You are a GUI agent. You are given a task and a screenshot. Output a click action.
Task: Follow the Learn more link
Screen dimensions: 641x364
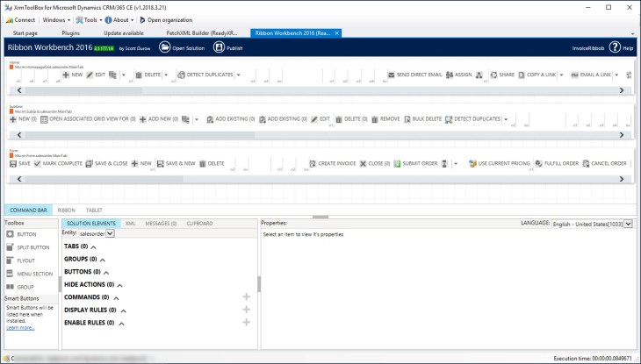(21, 327)
